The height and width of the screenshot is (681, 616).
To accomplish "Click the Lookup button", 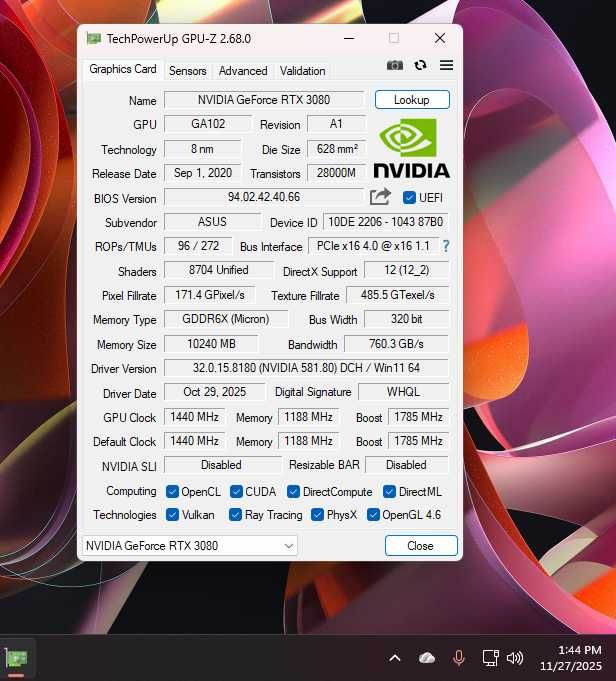I will coord(412,100).
